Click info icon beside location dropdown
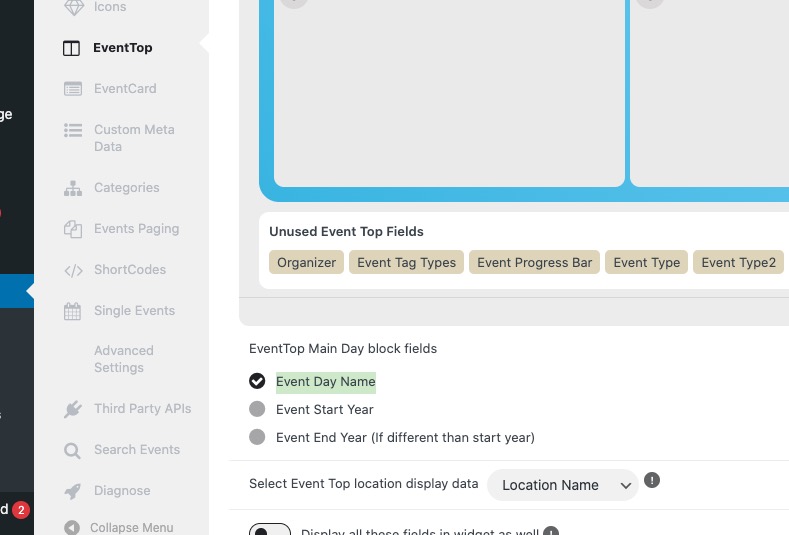Screen dimensions: 789x535 tap(652, 480)
